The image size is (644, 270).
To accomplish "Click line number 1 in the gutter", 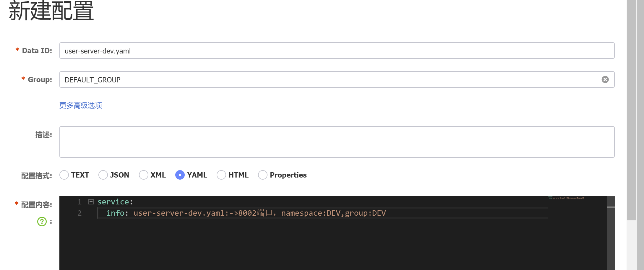I will point(80,202).
